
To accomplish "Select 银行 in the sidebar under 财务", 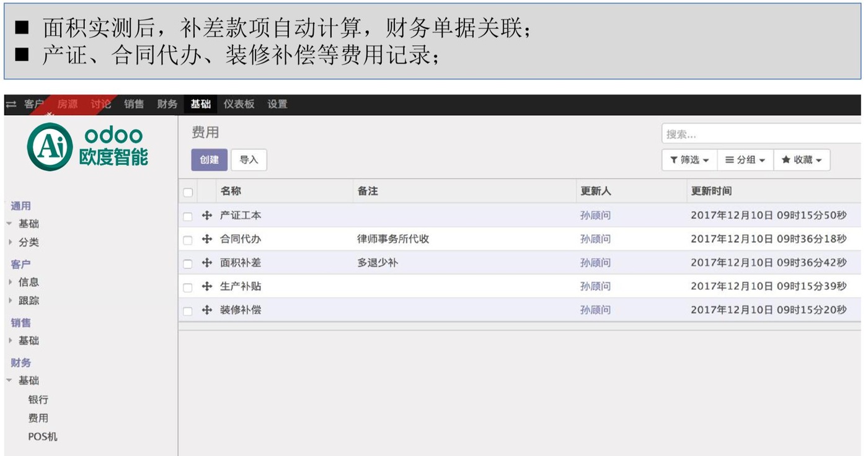I will [x=38, y=400].
